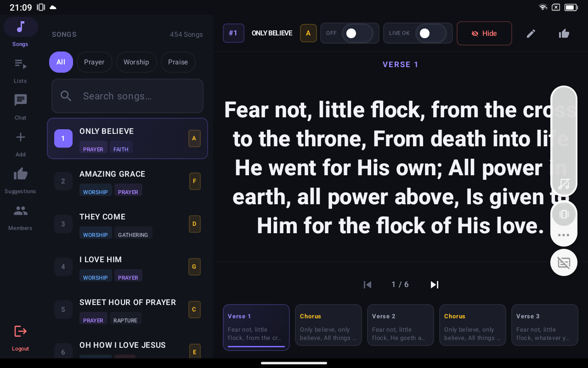The image size is (588, 368).
Task: Click the Search songs field
Action: click(127, 96)
